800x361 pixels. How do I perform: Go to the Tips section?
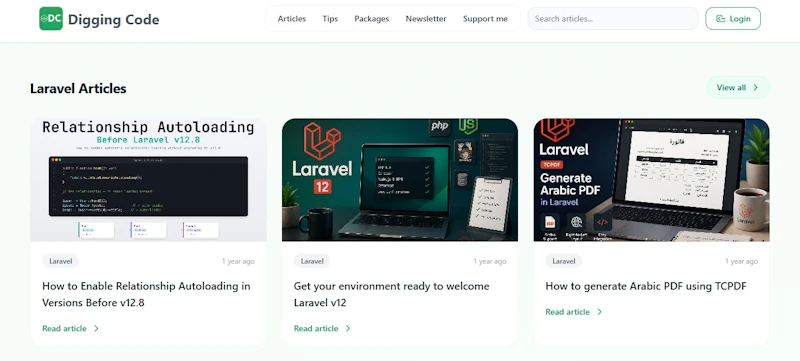(330, 19)
